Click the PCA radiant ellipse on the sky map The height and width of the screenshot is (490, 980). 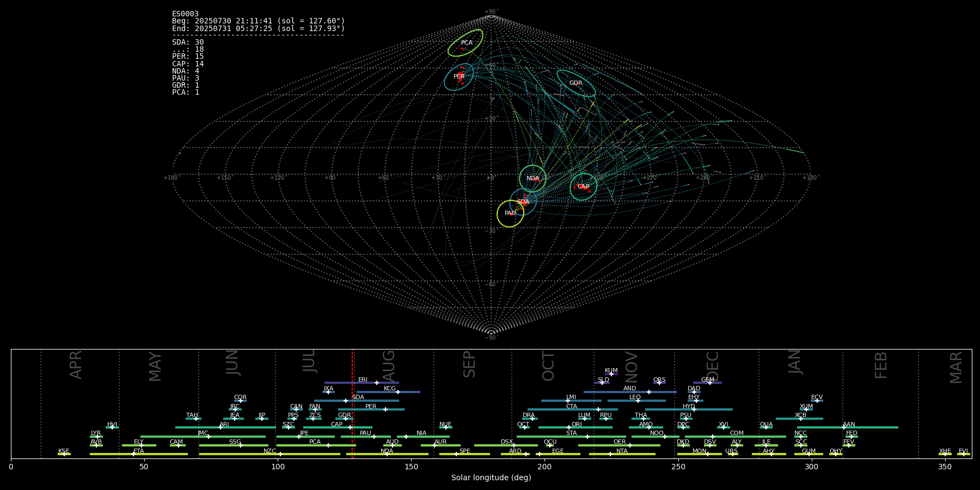(465, 43)
